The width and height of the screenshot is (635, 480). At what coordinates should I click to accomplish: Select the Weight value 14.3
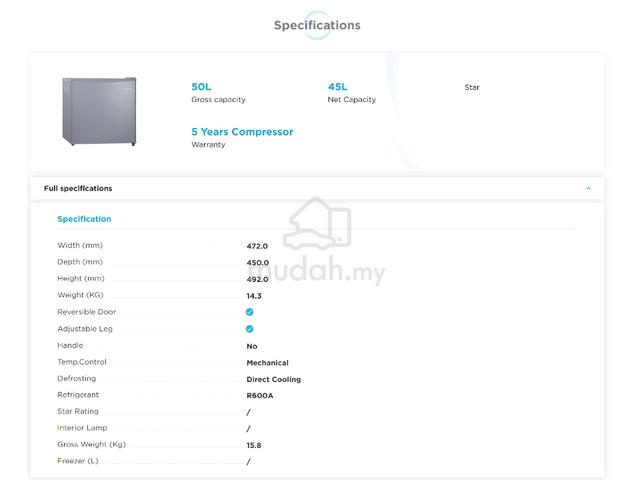tap(254, 296)
